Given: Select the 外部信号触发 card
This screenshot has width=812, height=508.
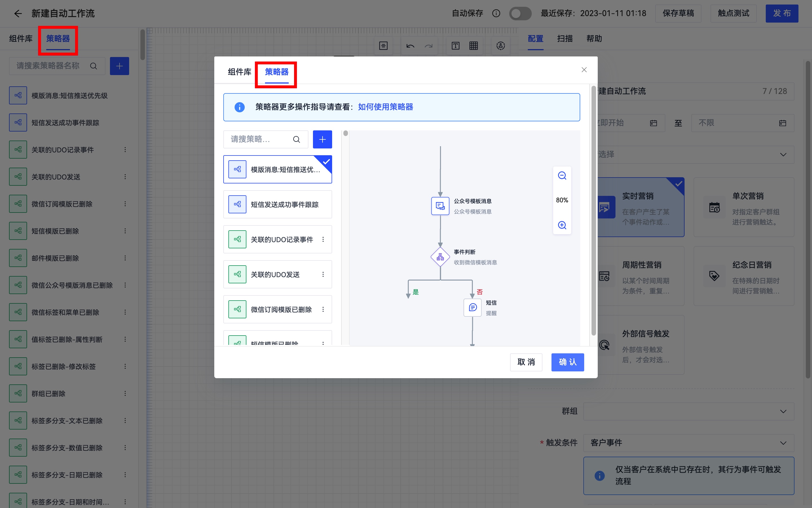Looking at the screenshot, I should coord(641,345).
